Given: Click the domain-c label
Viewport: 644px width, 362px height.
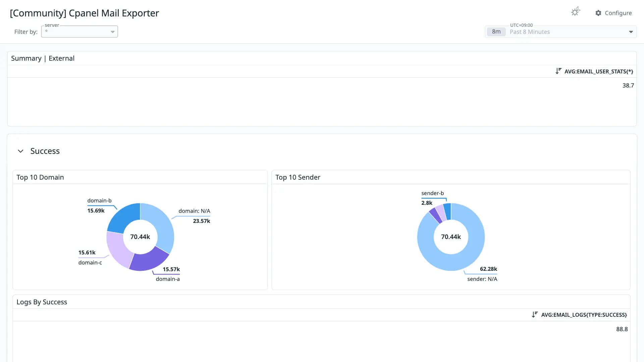Looking at the screenshot, I should [90, 262].
